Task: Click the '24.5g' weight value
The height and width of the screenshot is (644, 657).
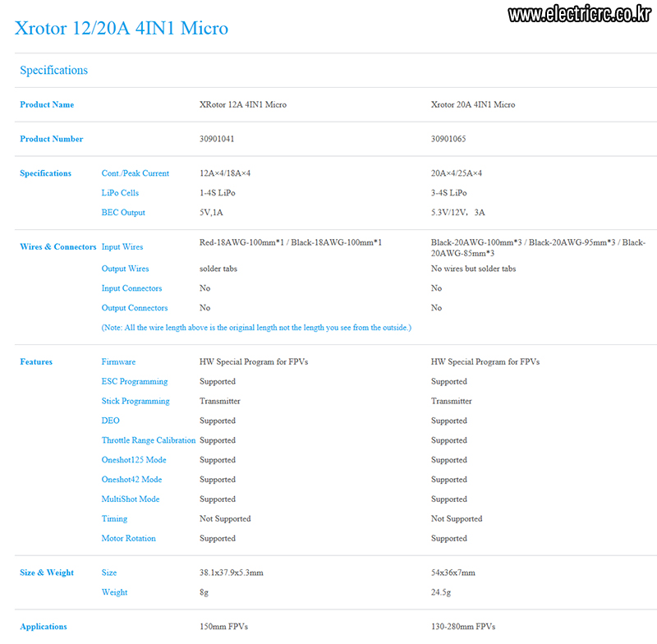Action: pos(441,592)
